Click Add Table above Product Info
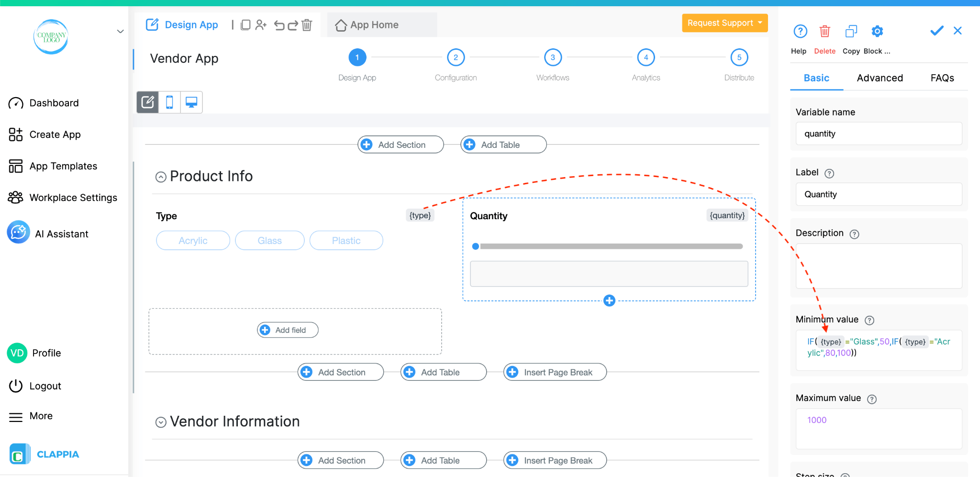This screenshot has width=980, height=477. (x=503, y=144)
